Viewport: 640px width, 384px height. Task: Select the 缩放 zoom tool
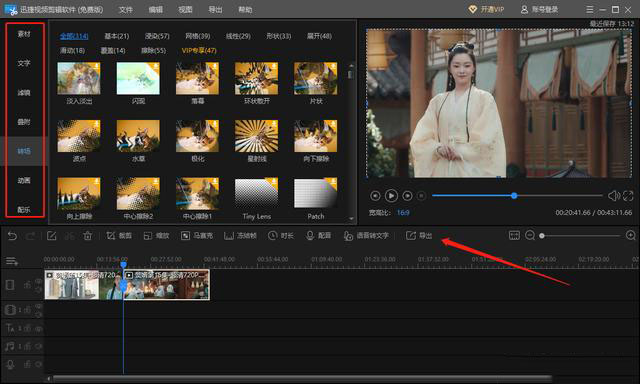(156, 236)
